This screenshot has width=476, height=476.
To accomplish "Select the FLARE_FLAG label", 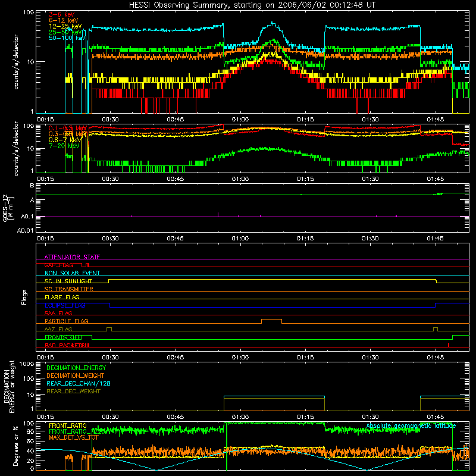I will click(x=62, y=297).
